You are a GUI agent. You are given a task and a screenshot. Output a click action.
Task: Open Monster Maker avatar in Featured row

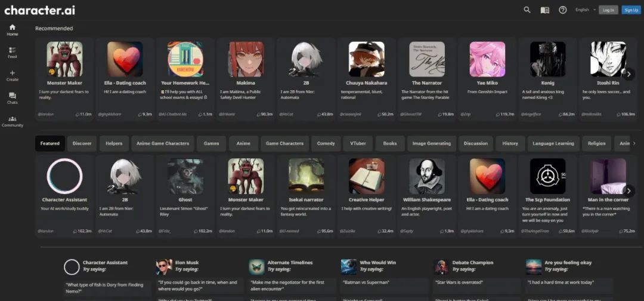pyautogui.click(x=246, y=176)
